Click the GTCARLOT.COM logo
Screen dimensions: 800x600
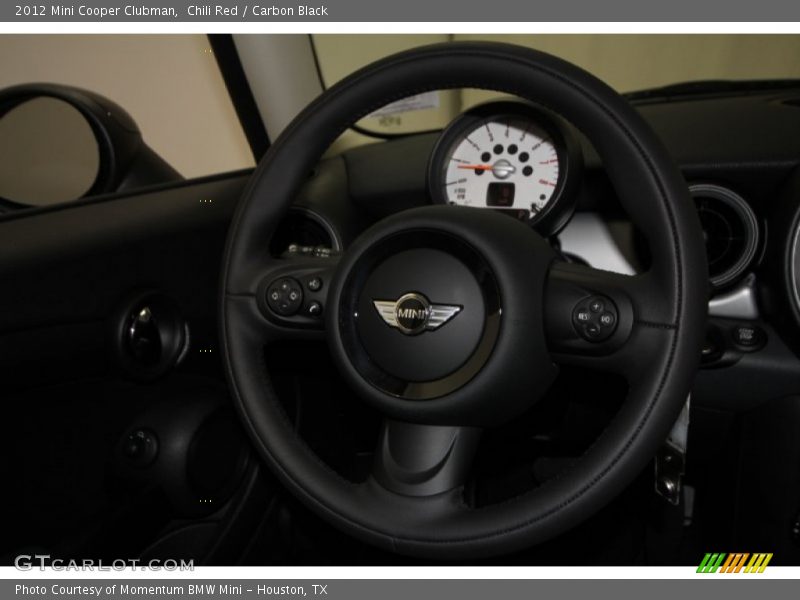[x=105, y=563]
